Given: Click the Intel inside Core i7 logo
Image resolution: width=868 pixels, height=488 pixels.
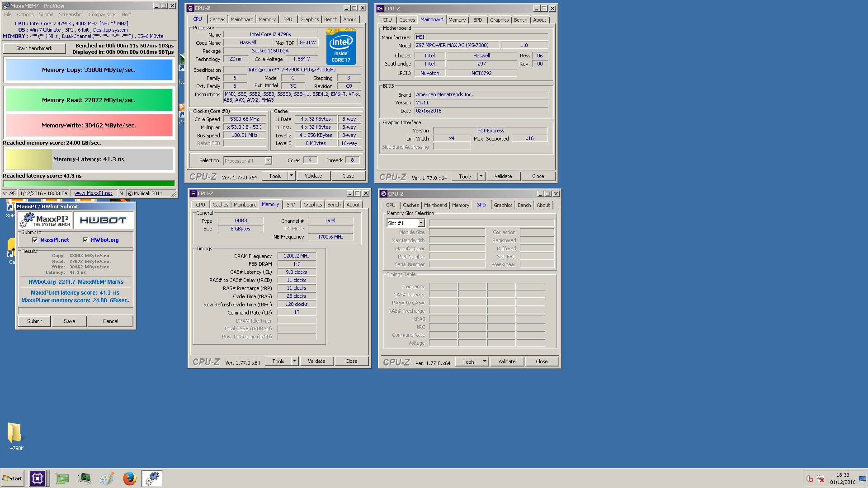Looking at the screenshot, I should (x=341, y=47).
